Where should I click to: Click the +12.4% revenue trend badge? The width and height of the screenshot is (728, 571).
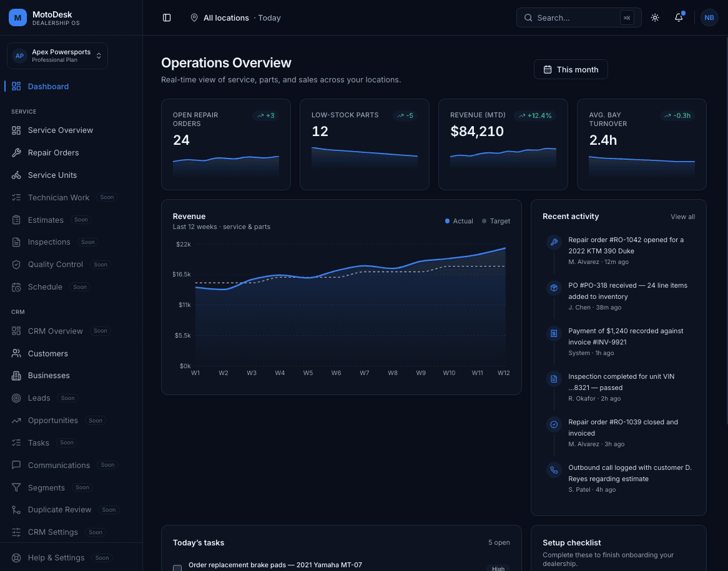point(535,115)
